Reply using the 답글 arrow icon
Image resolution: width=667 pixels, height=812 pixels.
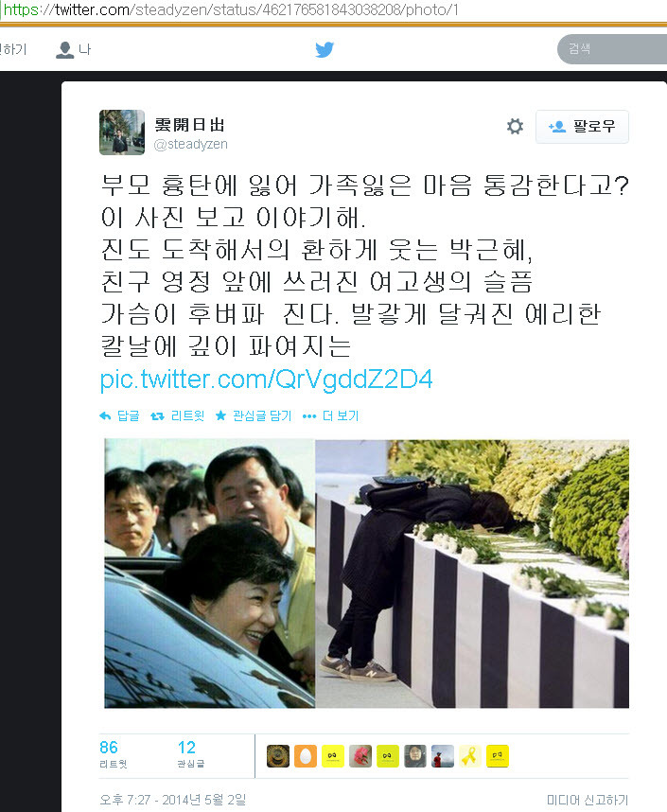tap(105, 415)
